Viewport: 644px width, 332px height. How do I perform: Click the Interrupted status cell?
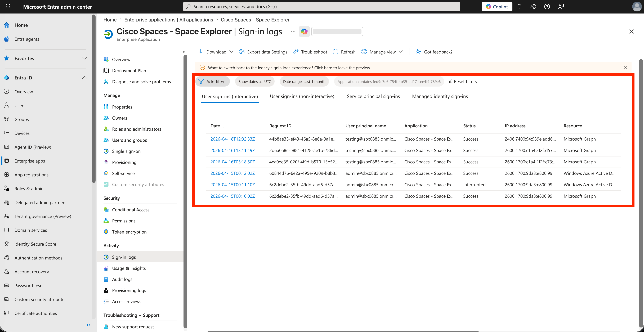click(x=474, y=185)
